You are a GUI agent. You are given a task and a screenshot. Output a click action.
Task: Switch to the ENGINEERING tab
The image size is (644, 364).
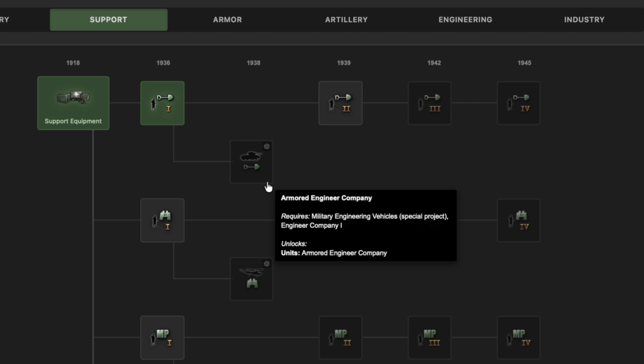click(465, 20)
